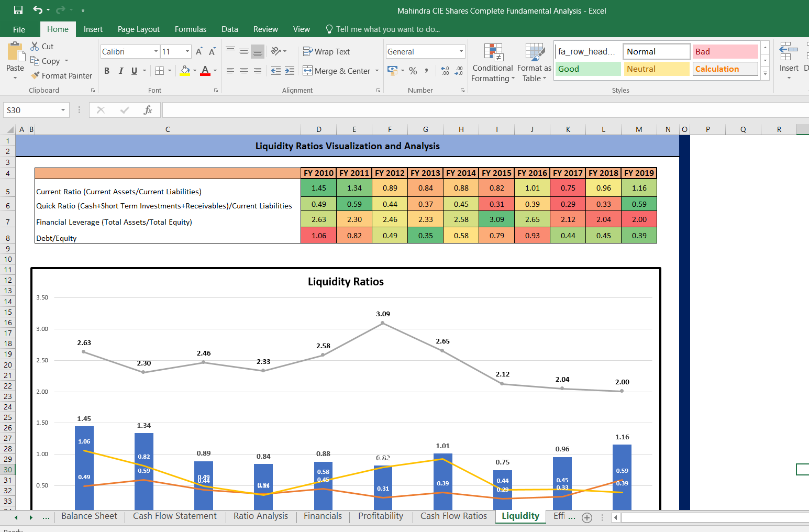Apply accounting number format icon
Screen dimensions: 809x532
[x=392, y=70]
